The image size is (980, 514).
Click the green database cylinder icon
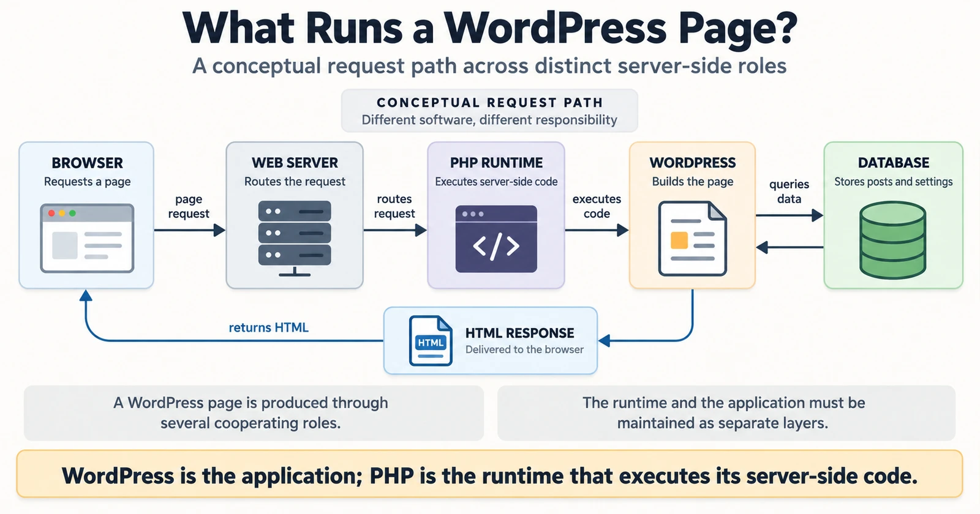pos(893,240)
